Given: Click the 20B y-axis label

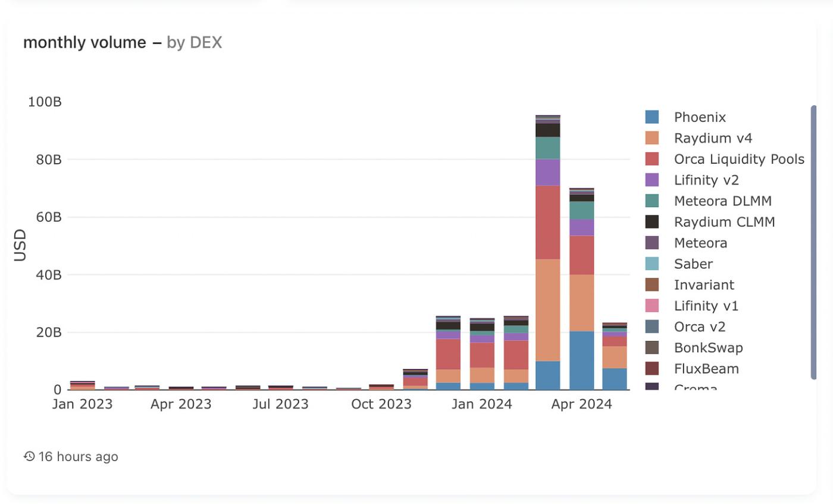Looking at the screenshot, I should [48, 332].
